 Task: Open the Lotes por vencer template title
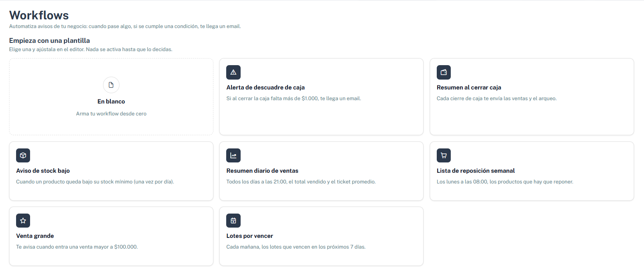click(250, 236)
